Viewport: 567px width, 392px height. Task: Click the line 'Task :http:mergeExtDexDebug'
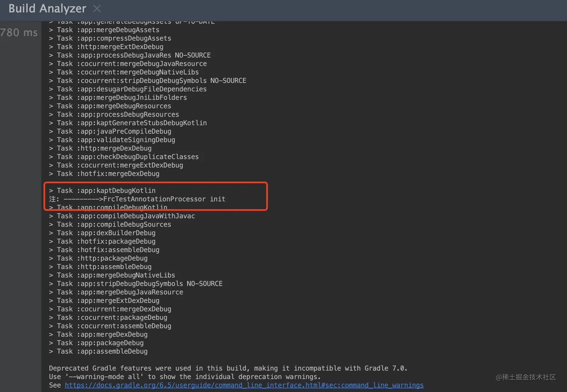click(106, 47)
